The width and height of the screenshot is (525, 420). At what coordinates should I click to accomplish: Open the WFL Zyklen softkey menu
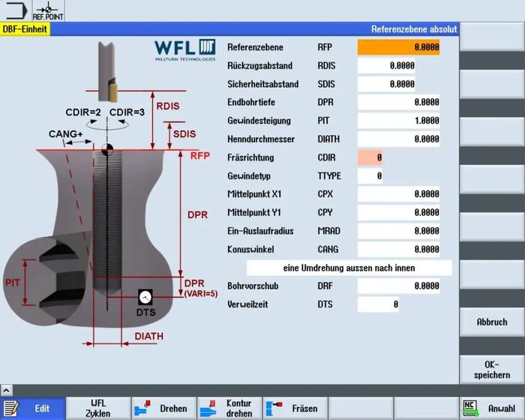(98, 409)
